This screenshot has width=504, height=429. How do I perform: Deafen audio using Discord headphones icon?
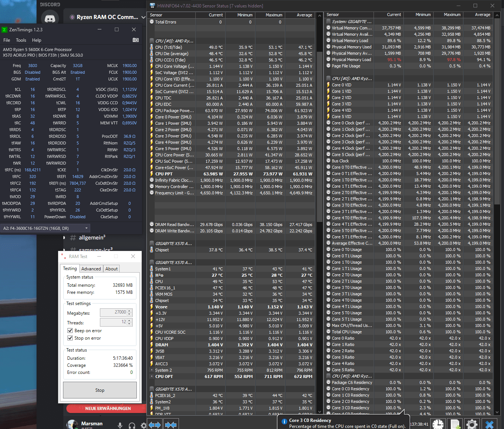pos(132,425)
